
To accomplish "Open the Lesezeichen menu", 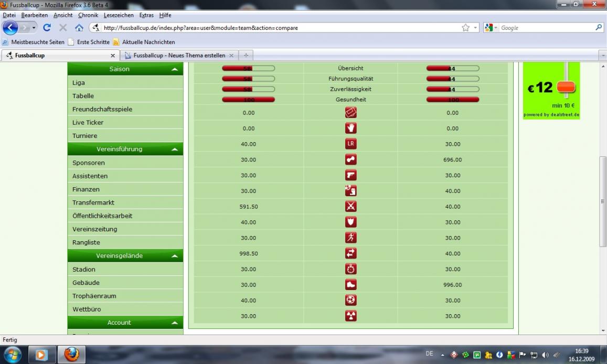I will [119, 15].
